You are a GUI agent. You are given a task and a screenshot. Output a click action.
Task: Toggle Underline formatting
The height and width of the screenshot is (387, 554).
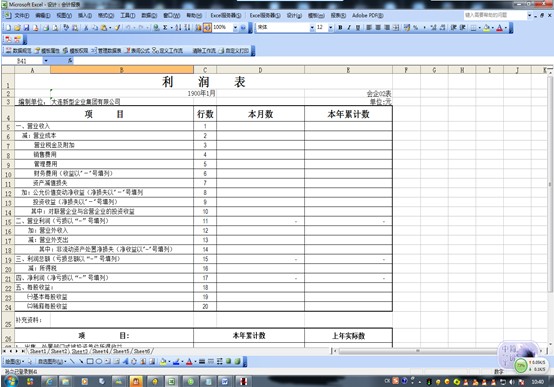[358, 27]
